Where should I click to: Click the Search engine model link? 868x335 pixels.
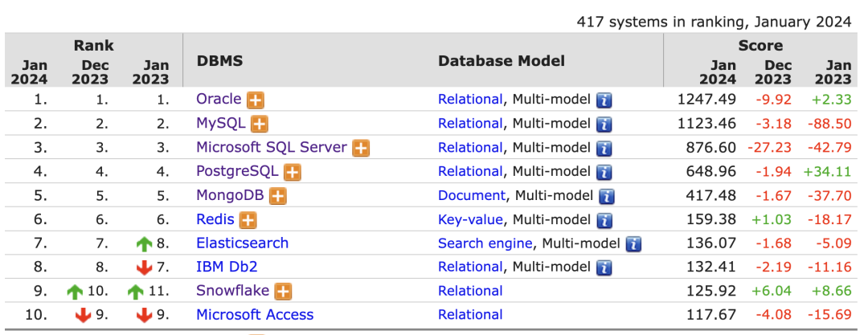pos(485,243)
